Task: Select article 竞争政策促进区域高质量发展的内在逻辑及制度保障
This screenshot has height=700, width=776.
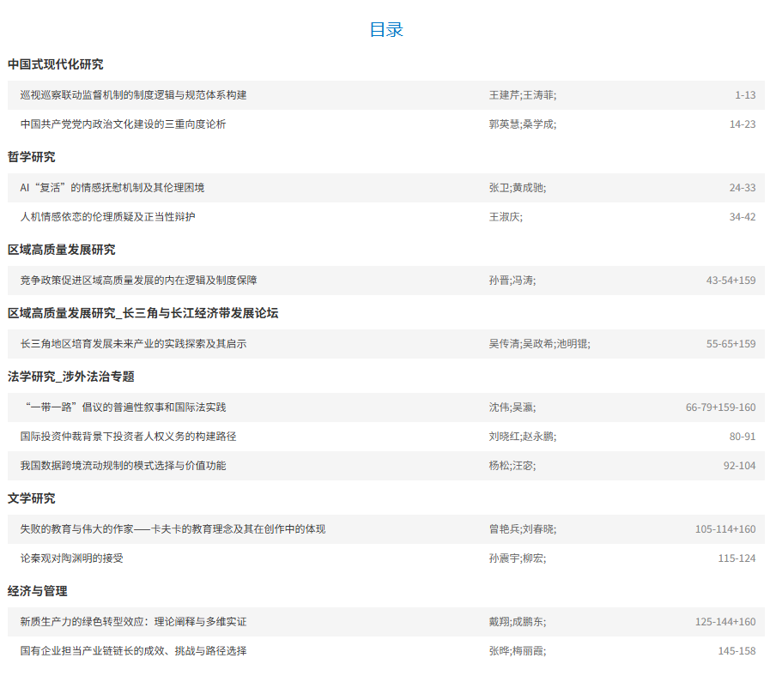Action: coord(138,281)
